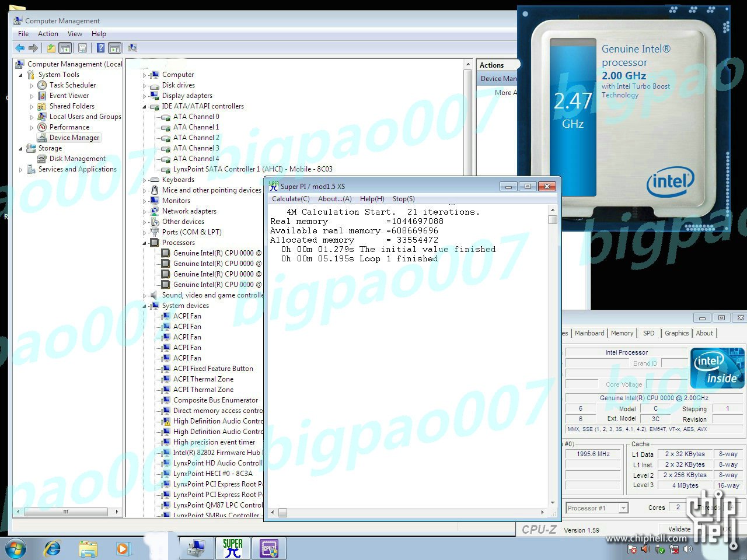Open Help via the blue question mark icon
The width and height of the screenshot is (747, 560).
pos(100,48)
